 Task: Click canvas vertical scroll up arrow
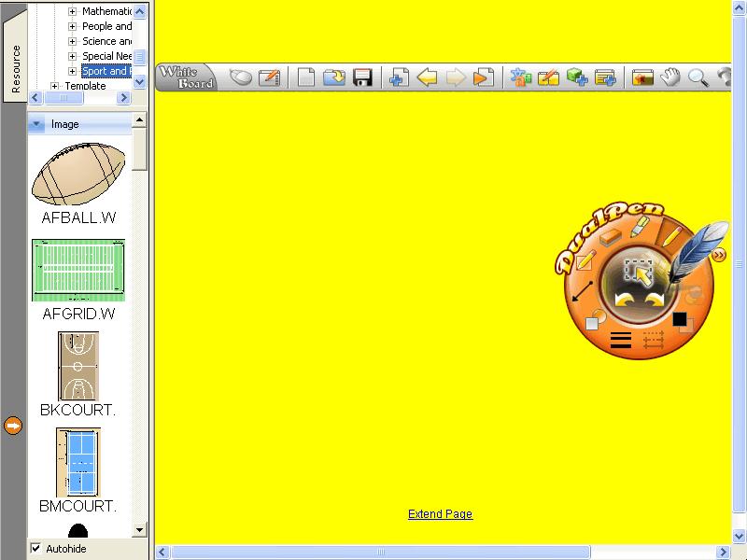[x=740, y=10]
